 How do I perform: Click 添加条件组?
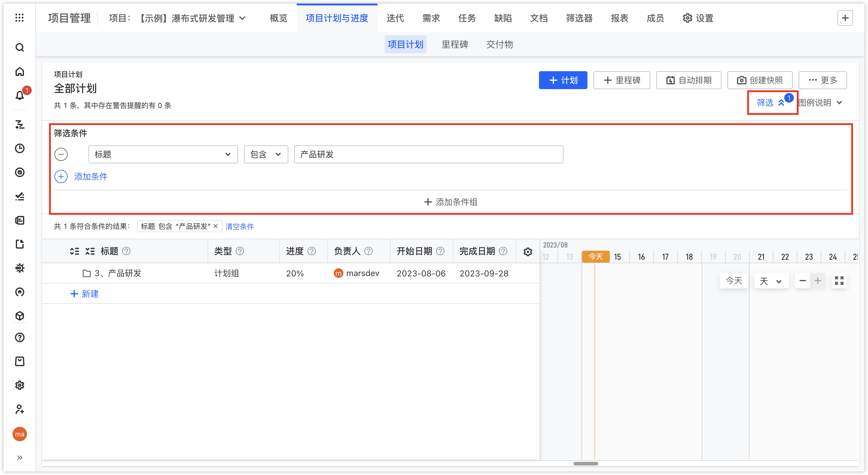click(450, 202)
